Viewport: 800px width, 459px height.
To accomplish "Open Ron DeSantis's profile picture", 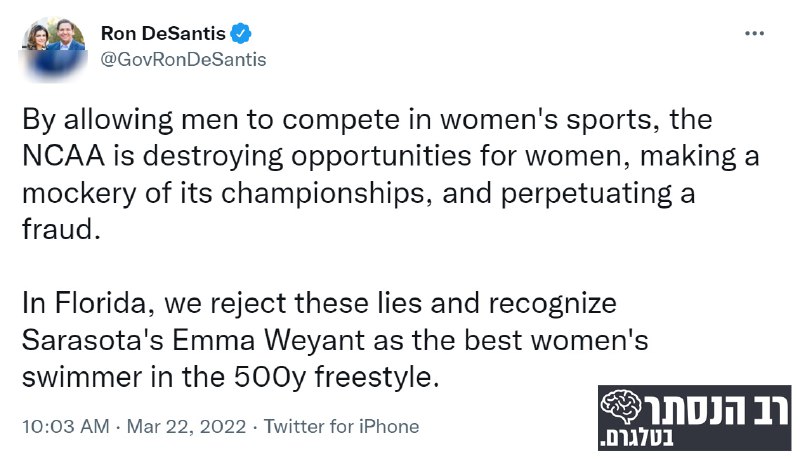I will pyautogui.click(x=50, y=44).
